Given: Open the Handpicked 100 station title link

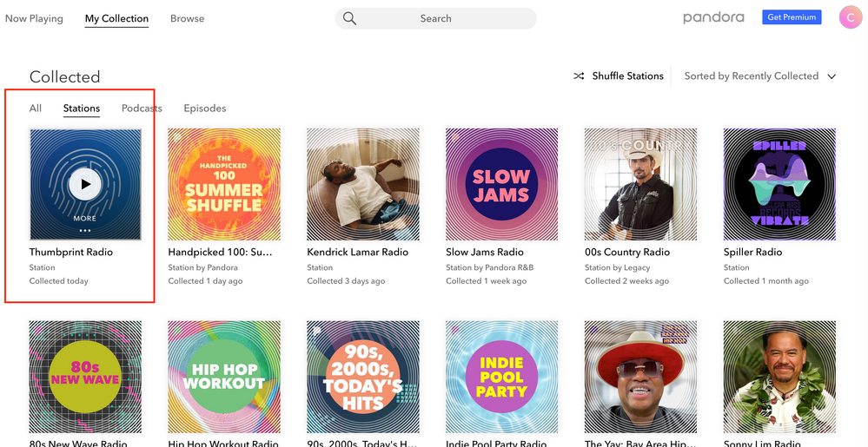Looking at the screenshot, I should pyautogui.click(x=220, y=252).
